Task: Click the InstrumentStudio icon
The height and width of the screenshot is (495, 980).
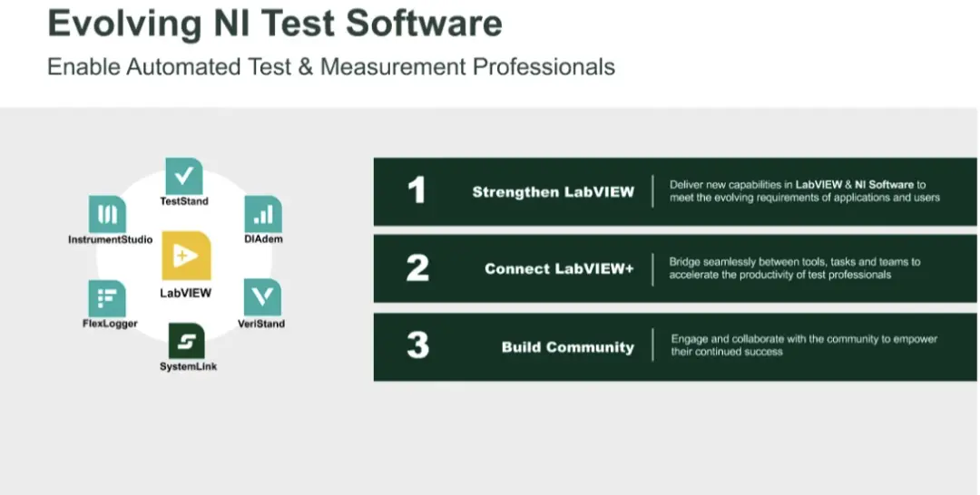Action: pyautogui.click(x=107, y=214)
